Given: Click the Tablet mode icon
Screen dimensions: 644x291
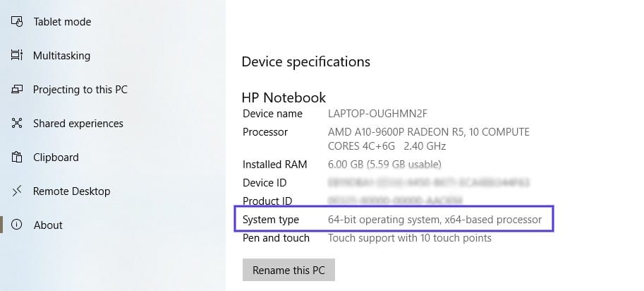Looking at the screenshot, I should click(x=18, y=21).
